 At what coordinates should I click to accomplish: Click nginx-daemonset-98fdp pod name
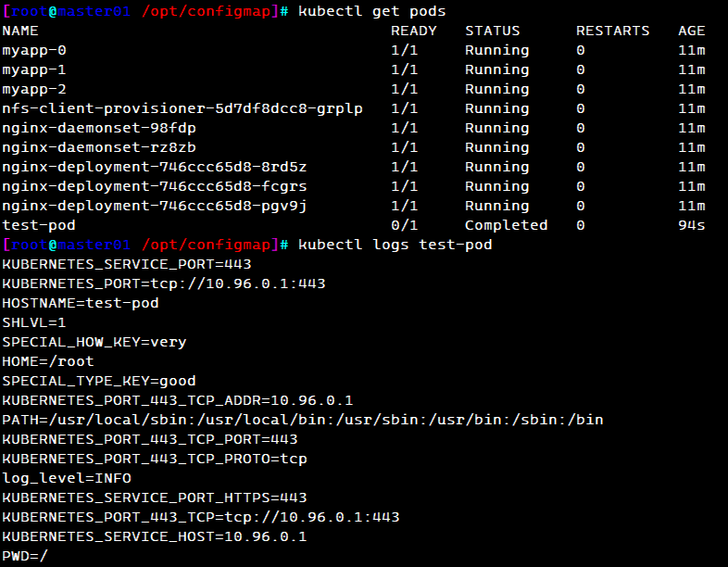(x=99, y=128)
